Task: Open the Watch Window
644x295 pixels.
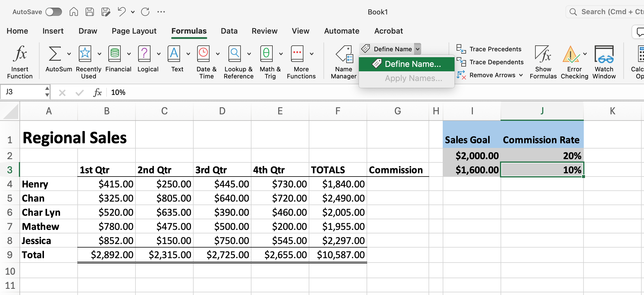Action: [x=604, y=62]
